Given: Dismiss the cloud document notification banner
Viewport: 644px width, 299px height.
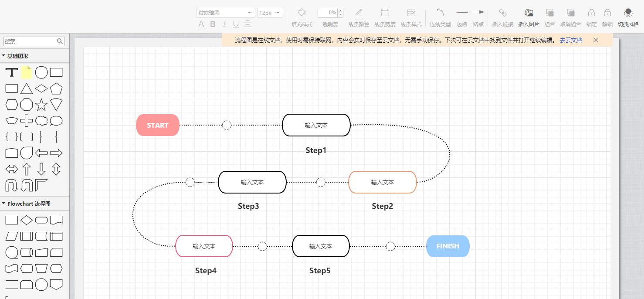Looking at the screenshot, I should tap(596, 40).
